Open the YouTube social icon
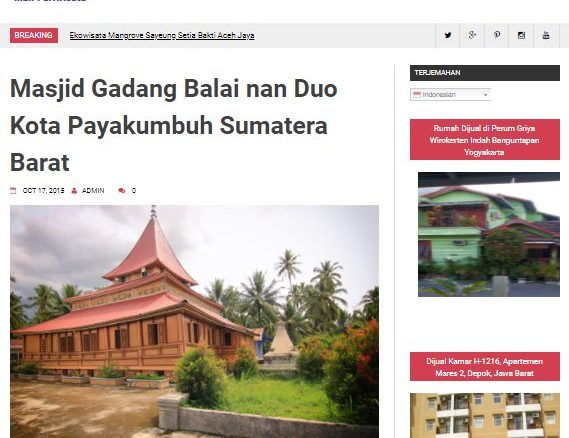The width and height of the screenshot is (569, 438). (x=546, y=35)
